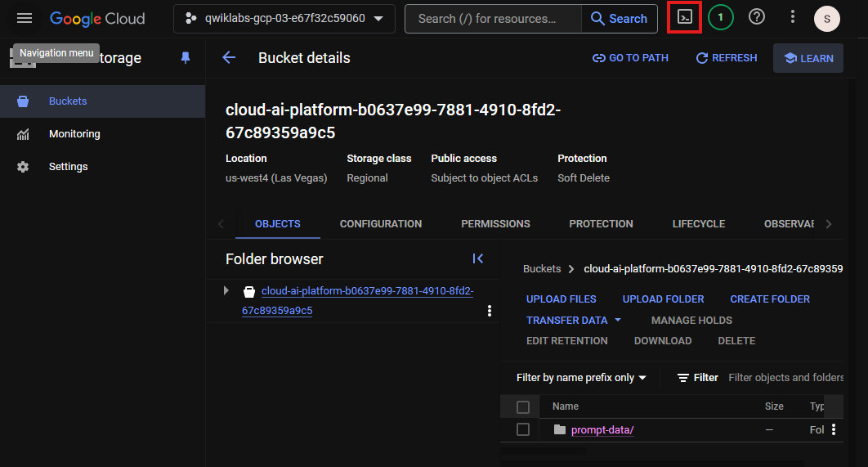Expand the Transfer Data dropdown
The width and height of the screenshot is (868, 467).
click(x=574, y=321)
